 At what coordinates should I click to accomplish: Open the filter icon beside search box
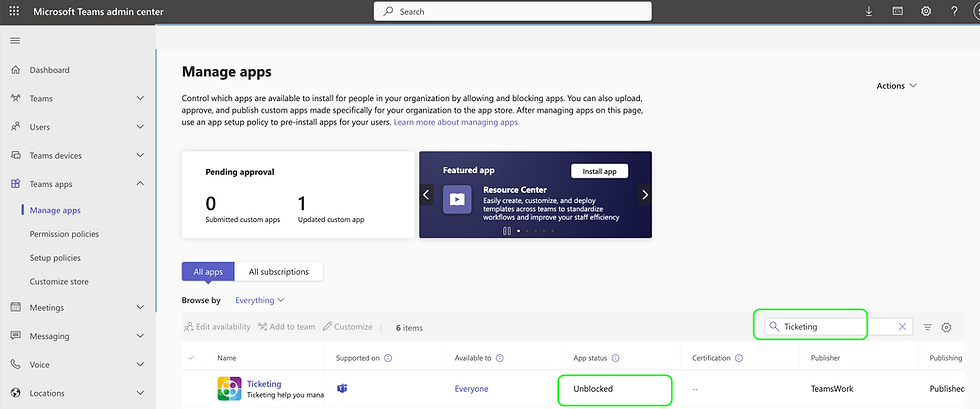pos(928,327)
